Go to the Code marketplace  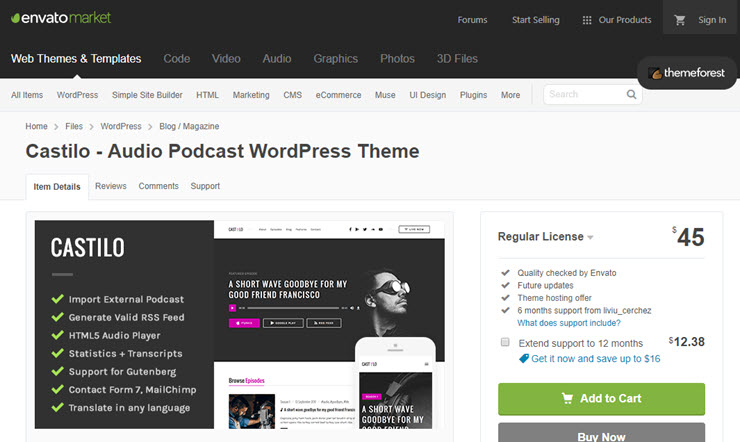177,58
